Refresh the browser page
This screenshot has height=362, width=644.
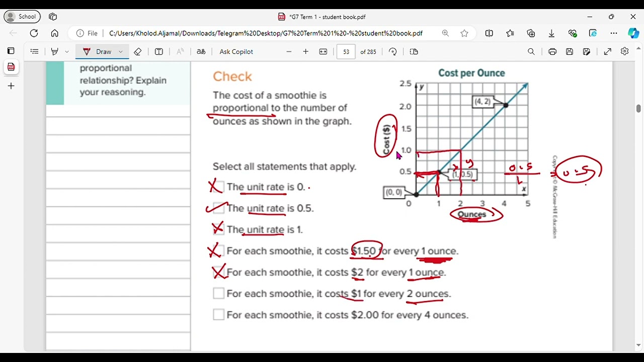click(34, 33)
